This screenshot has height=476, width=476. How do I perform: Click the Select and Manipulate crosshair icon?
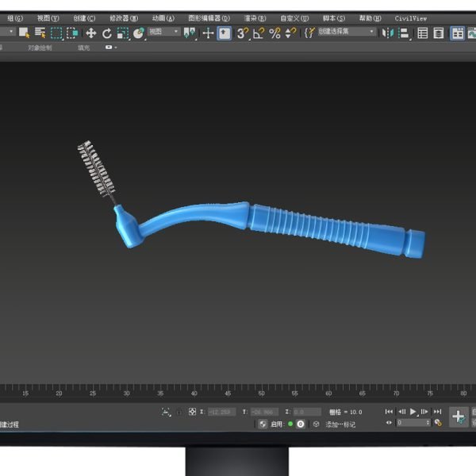tap(208, 33)
